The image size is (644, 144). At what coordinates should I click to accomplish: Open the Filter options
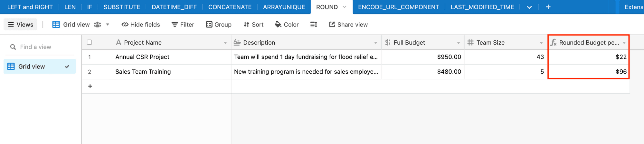coord(175,25)
